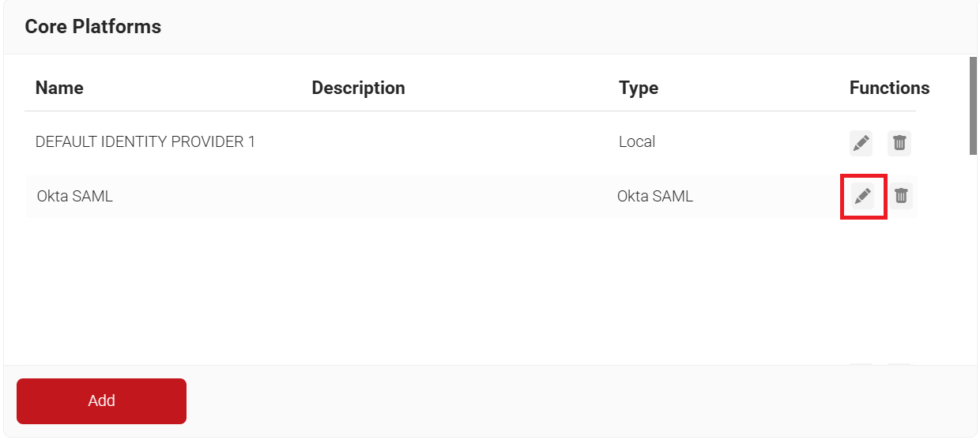Click the scrollbar track below the thumb
Viewport: 980px width, 440px height.
(973, 261)
